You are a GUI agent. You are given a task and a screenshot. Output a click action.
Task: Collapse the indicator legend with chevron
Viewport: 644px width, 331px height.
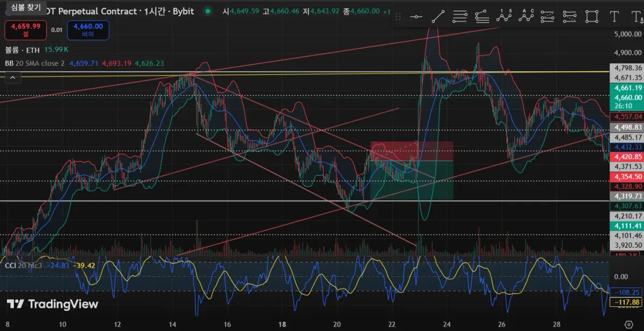13,78
